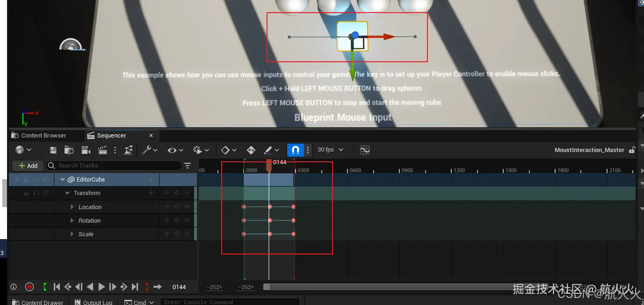Click the playhead marker at 0144
This screenshot has height=305, width=644.
pyautogui.click(x=268, y=166)
